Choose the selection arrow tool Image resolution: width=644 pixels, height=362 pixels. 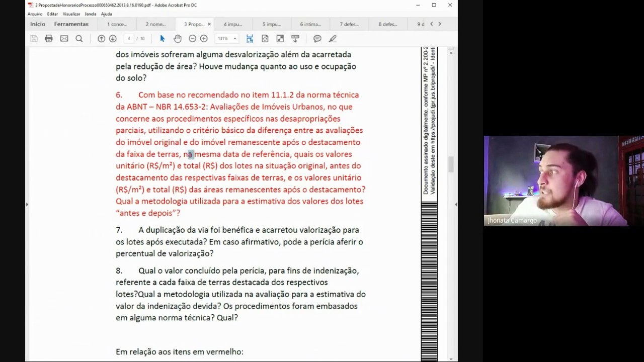(x=162, y=39)
